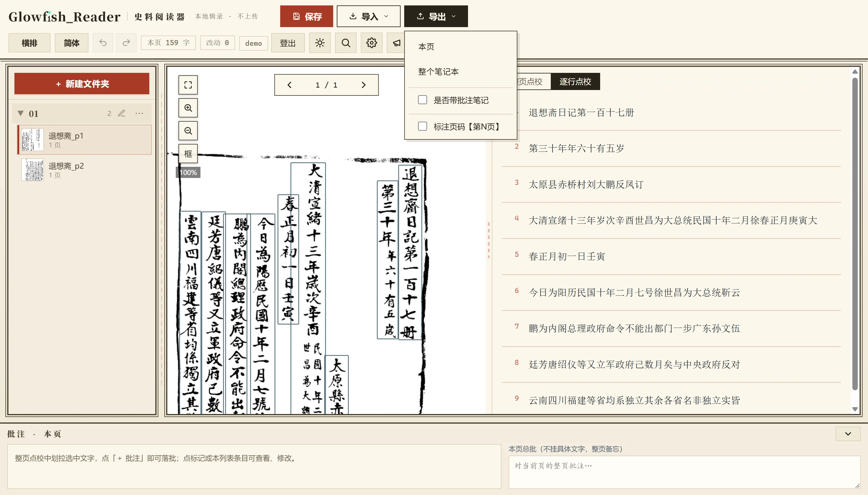Screen dimensions: 868x495
Task: Collapse the annotation panel with chevron
Action: [x=848, y=434]
